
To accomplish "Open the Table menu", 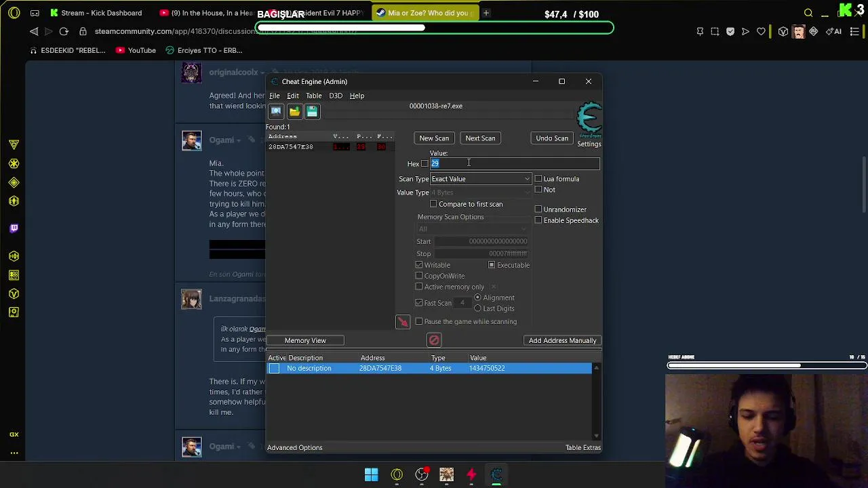I will pos(313,96).
